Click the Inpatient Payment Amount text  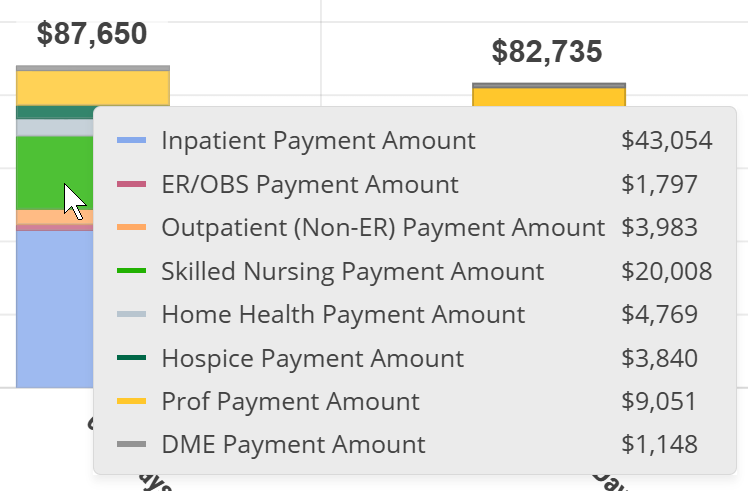pos(318,141)
